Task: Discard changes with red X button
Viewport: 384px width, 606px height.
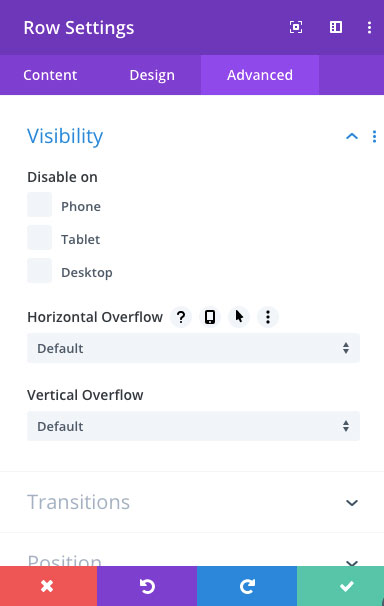Action: [48, 586]
